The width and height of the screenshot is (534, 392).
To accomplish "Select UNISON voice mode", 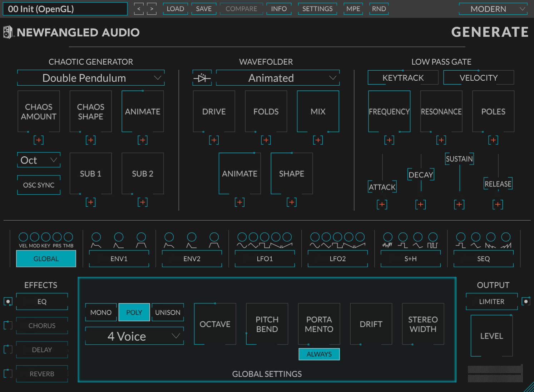I will 168,312.
